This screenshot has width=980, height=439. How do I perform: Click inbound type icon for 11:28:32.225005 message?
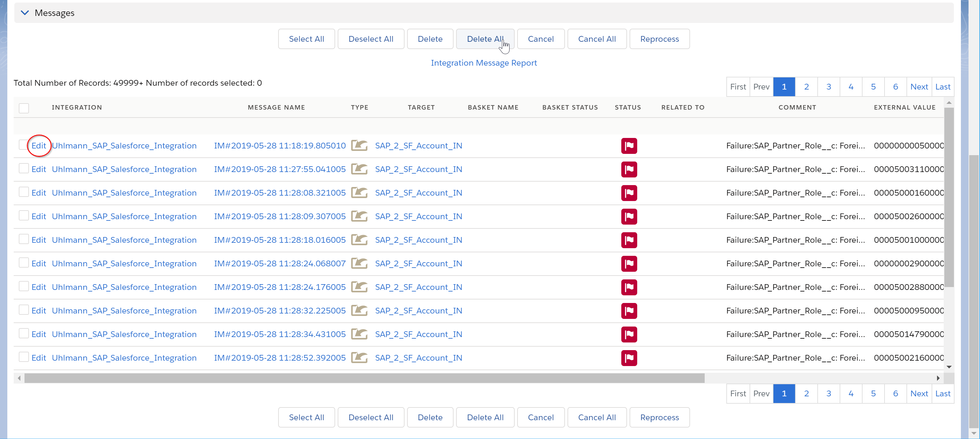(359, 311)
